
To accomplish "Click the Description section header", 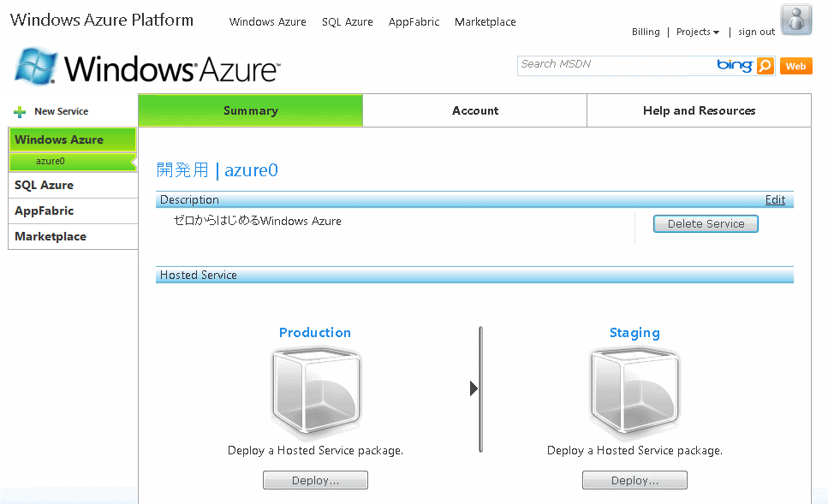I will pyautogui.click(x=474, y=199).
